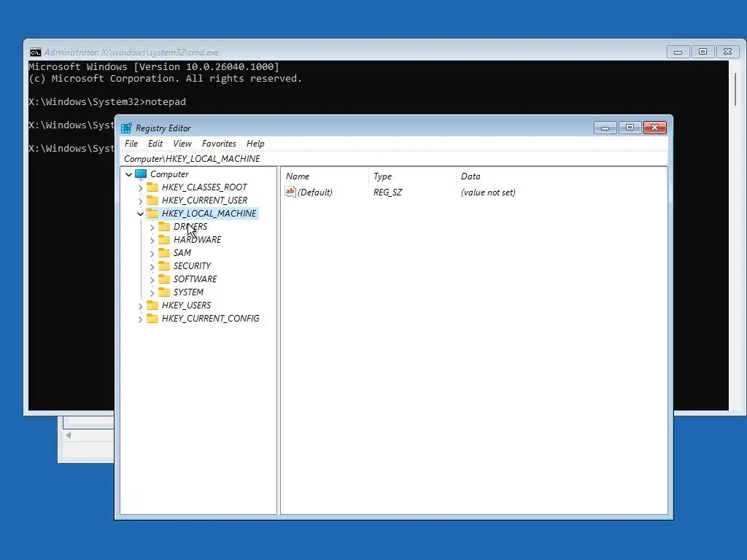Image resolution: width=747 pixels, height=560 pixels.
Task: Expand the SAM key chevron
Action: [x=152, y=253]
